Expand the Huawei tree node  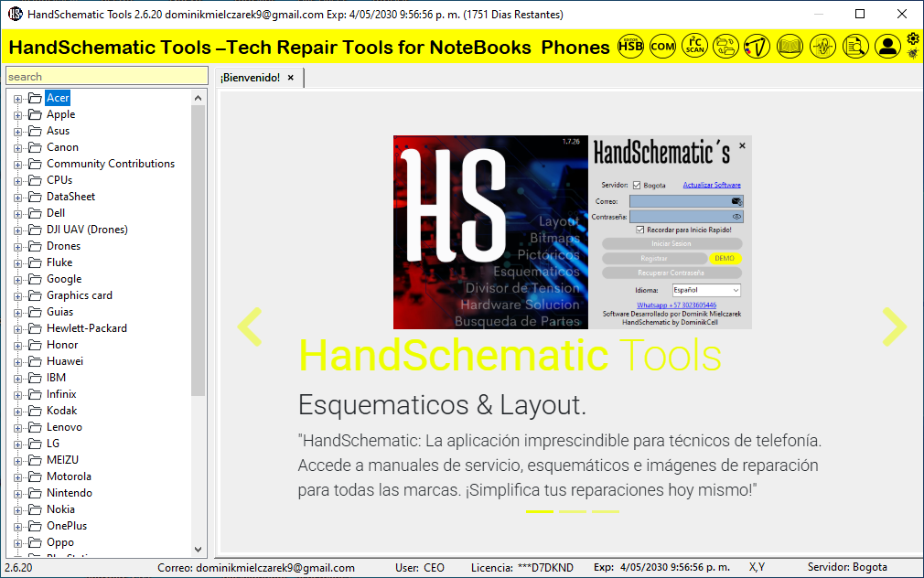17,362
